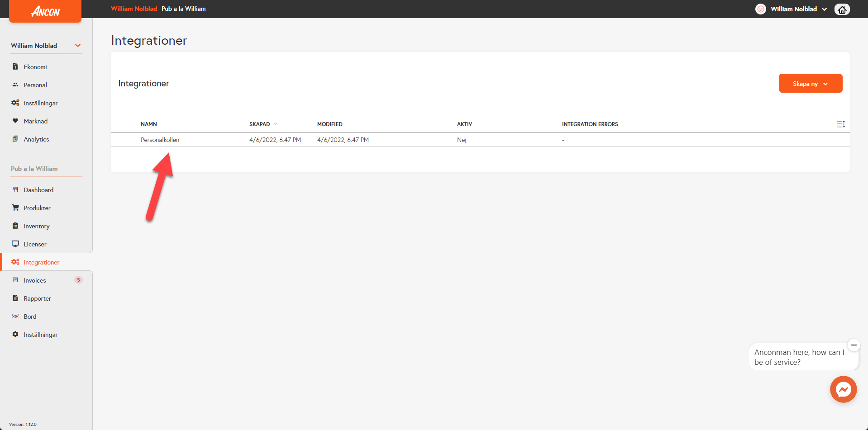Click the Pub a la William sidebar heading
The width and height of the screenshot is (868, 430).
(x=34, y=169)
